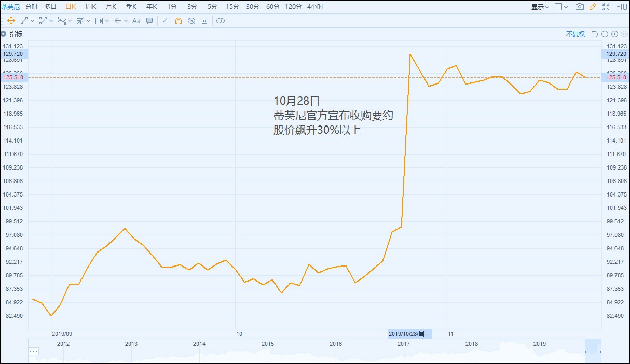Toggle the orange pencil drawing toolbar
The height and width of the screenshot is (364, 630).
(593, 7)
